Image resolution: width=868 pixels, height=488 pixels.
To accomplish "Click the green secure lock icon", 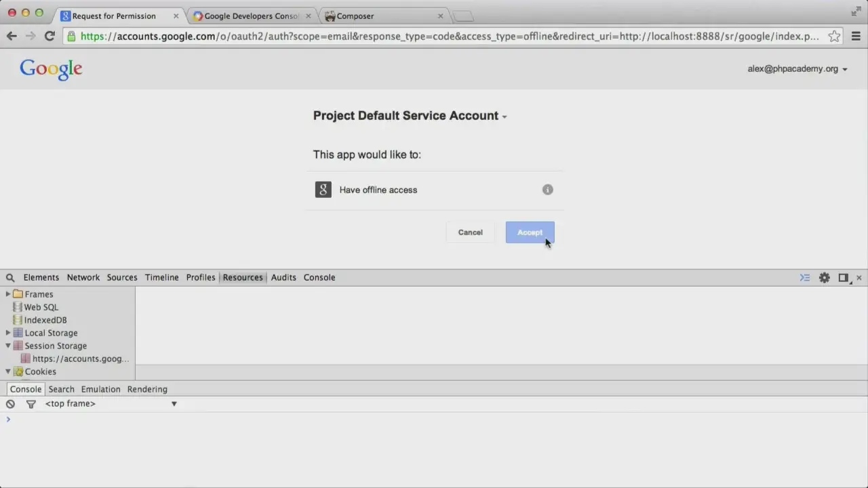I will pos(72,36).
